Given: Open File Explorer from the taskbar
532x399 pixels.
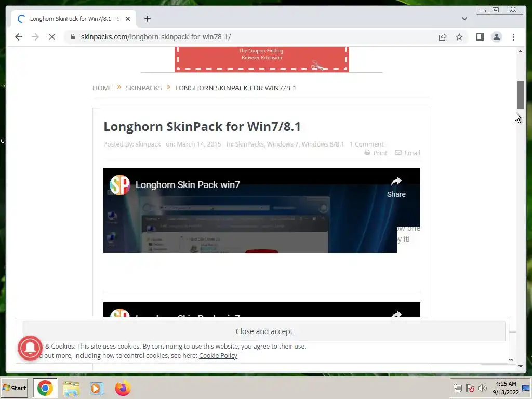Looking at the screenshot, I should tap(71, 389).
